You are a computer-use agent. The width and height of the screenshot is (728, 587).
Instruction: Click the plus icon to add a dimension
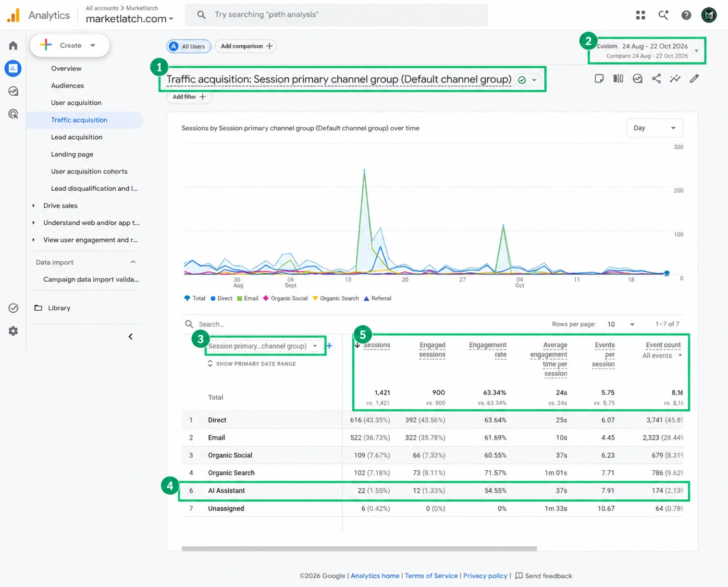(x=329, y=346)
